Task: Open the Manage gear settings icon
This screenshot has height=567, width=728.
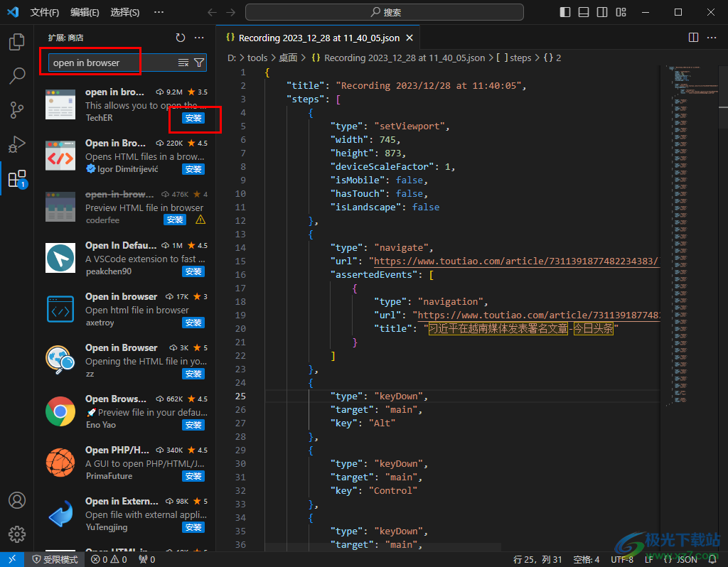Action: point(16,534)
